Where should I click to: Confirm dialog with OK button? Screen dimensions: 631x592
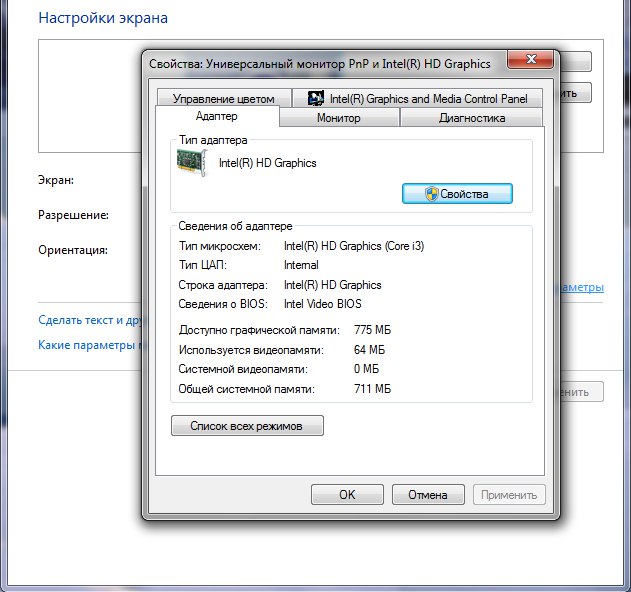click(347, 494)
